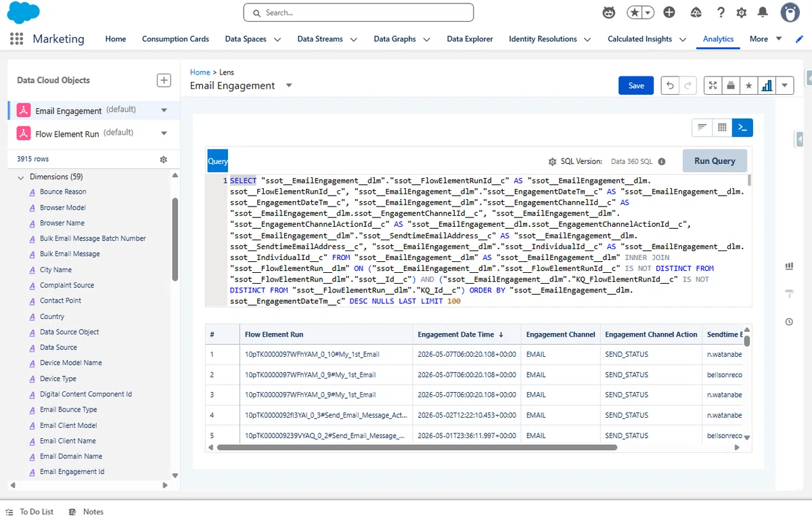Click the star favorite lens icon
Screen dimensions: 812x522
point(748,85)
